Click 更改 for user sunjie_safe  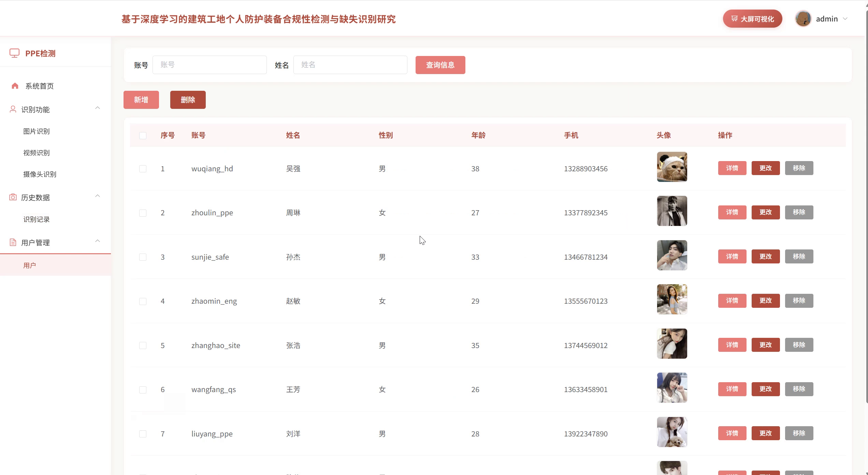[765, 256]
